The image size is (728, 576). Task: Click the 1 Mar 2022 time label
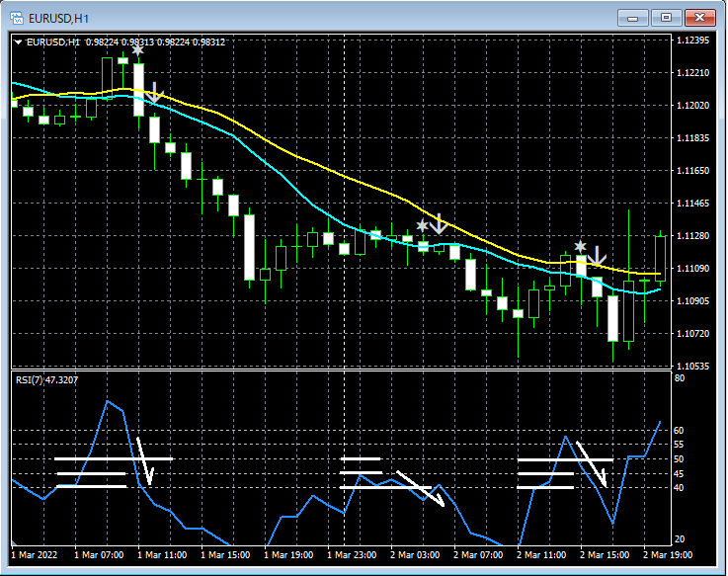point(35,555)
